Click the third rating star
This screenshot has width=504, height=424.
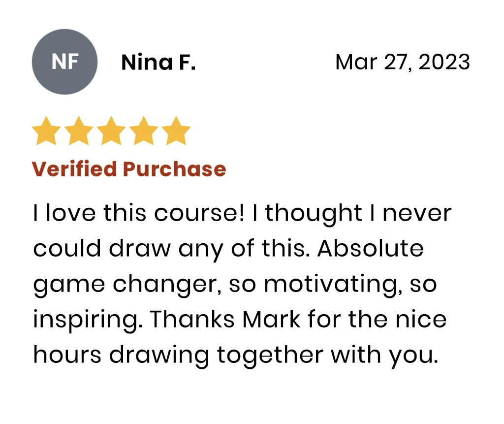click(x=111, y=131)
